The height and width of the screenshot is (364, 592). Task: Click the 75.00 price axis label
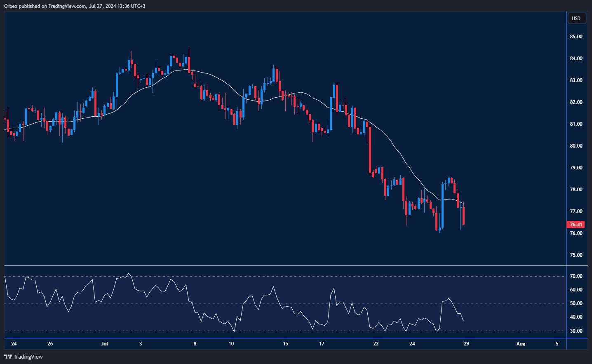(x=576, y=255)
